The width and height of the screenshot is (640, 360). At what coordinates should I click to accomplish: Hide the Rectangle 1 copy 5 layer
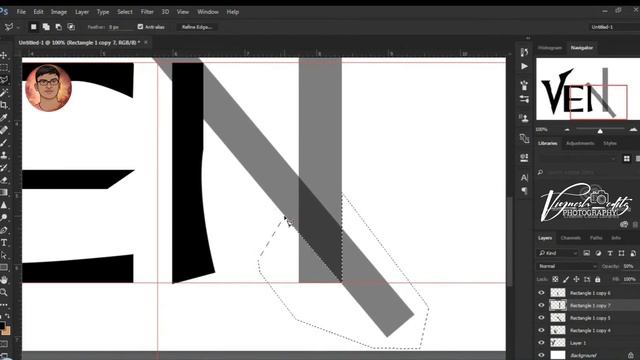point(542,318)
